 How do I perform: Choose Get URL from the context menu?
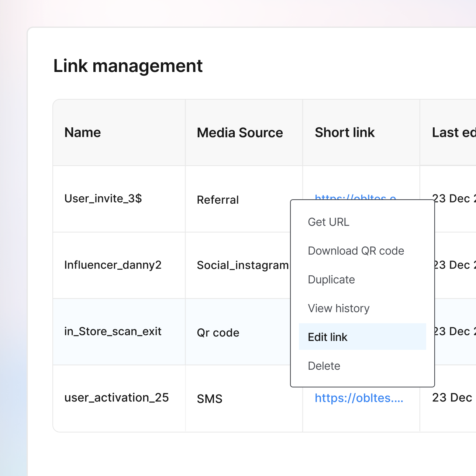click(362, 222)
